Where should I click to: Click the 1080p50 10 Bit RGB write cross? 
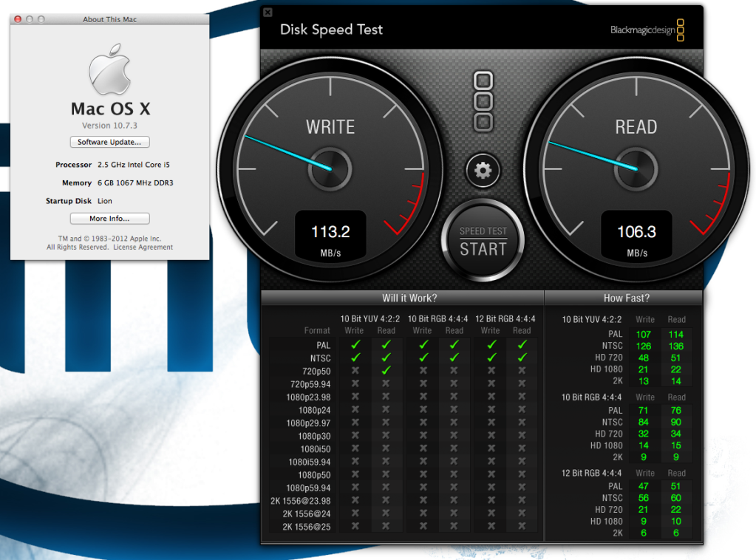point(423,475)
